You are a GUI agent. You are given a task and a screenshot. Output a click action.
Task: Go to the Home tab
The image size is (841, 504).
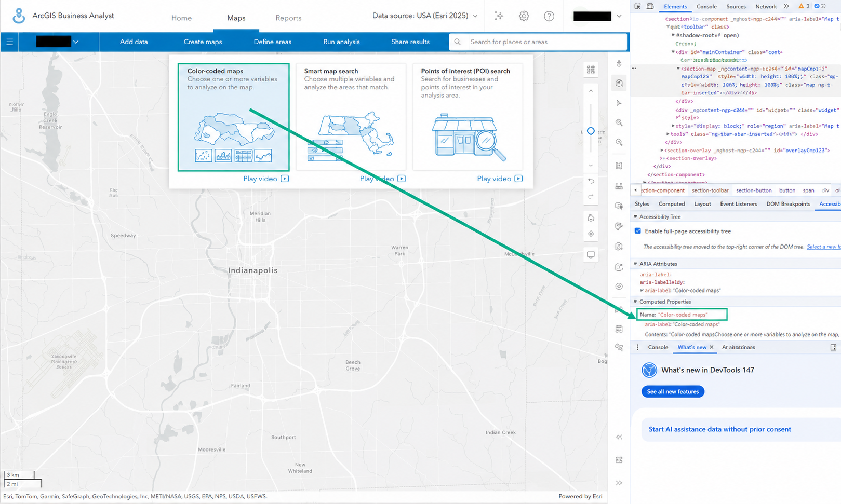pyautogui.click(x=182, y=18)
